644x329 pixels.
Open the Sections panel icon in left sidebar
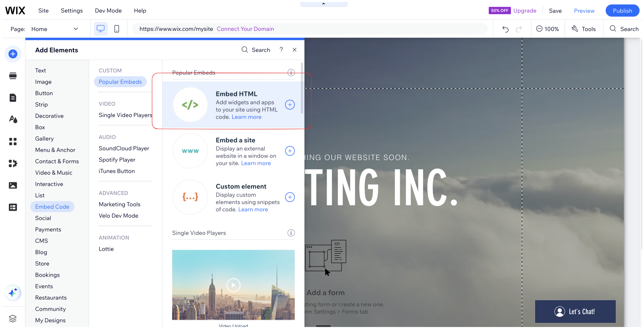[x=13, y=76]
